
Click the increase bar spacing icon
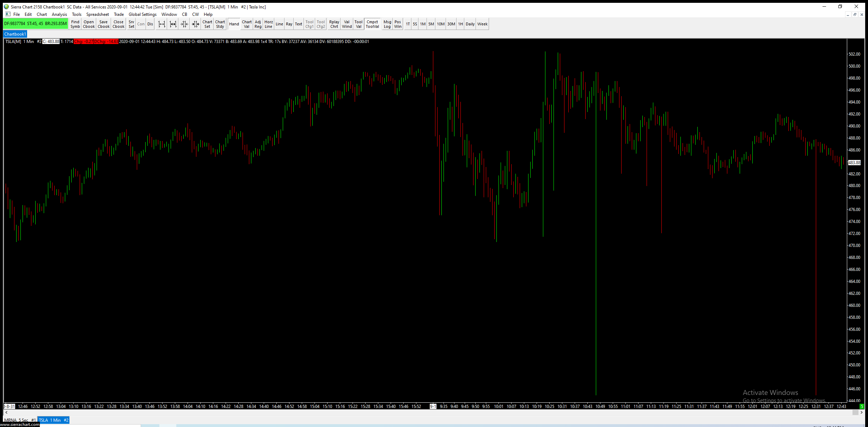[x=161, y=24]
